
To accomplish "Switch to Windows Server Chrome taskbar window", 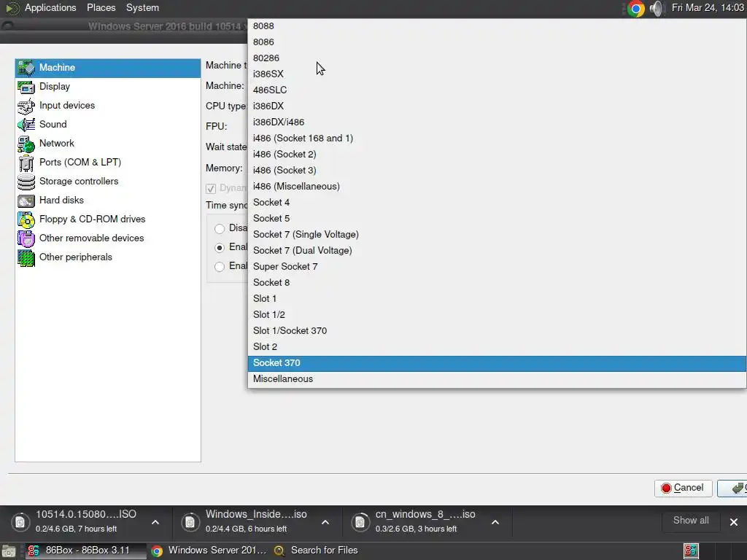I will pyautogui.click(x=208, y=551).
